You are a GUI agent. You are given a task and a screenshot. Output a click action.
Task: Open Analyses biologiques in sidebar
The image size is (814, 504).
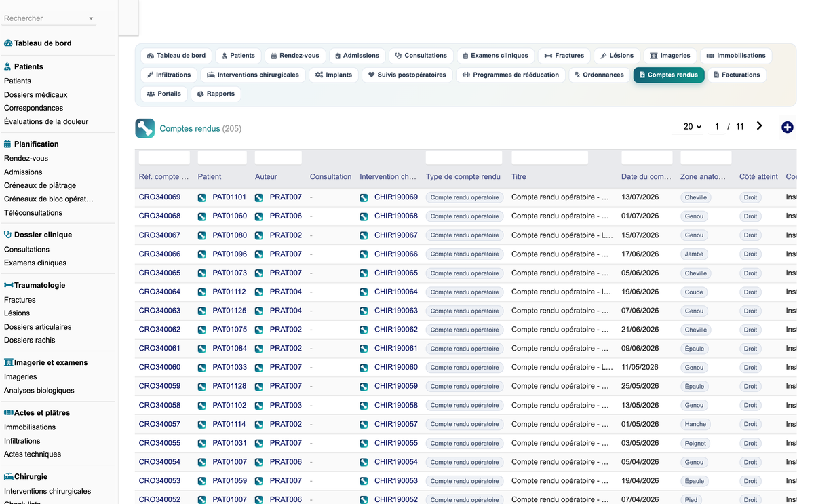[39, 390]
